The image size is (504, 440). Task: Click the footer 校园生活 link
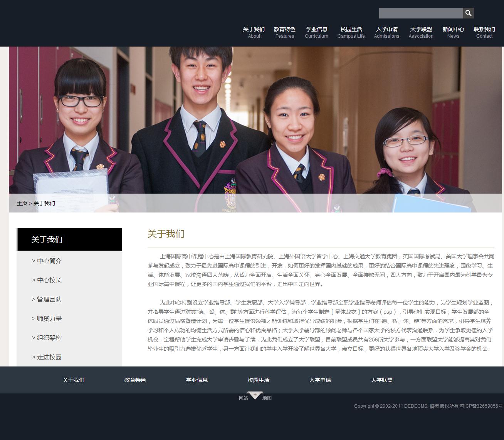[259, 380]
